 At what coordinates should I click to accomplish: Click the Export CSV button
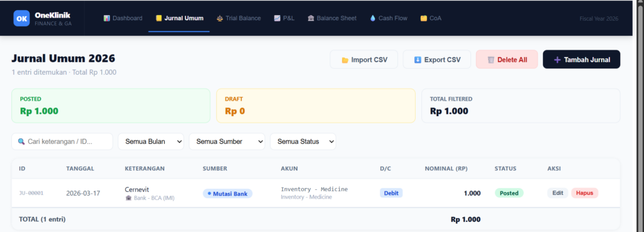coord(437,60)
